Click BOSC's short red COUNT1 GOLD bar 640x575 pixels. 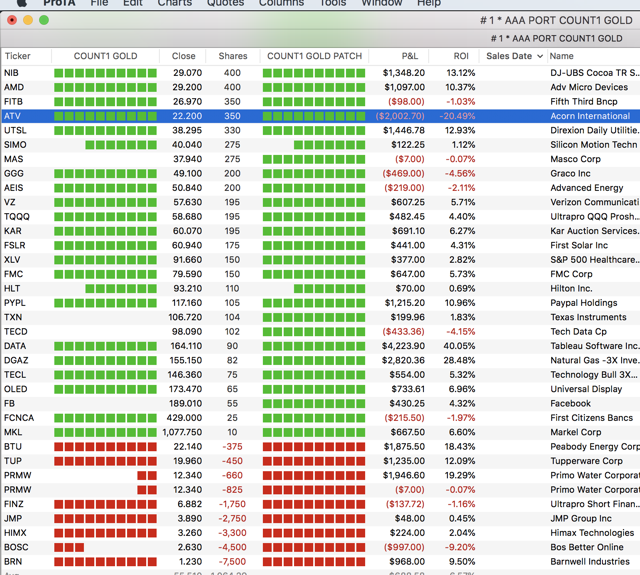(x=69, y=547)
